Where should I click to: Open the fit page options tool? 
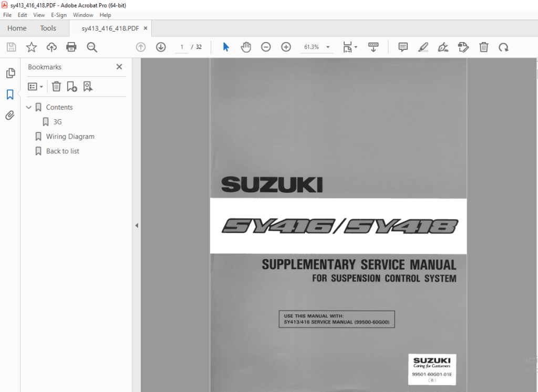(350, 47)
